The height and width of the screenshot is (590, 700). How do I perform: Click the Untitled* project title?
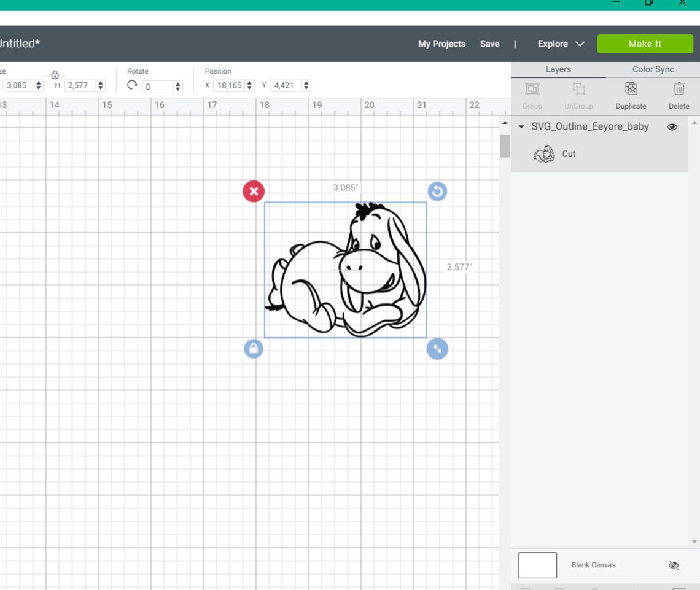19,44
